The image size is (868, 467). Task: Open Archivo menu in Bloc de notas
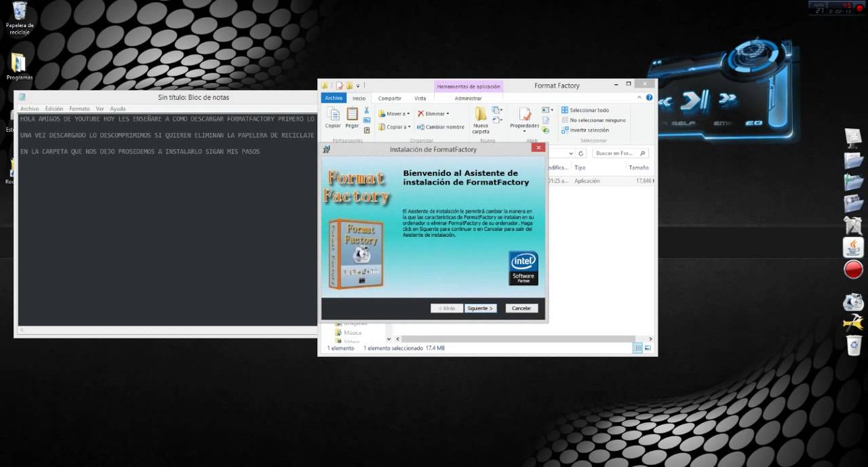tap(30, 109)
